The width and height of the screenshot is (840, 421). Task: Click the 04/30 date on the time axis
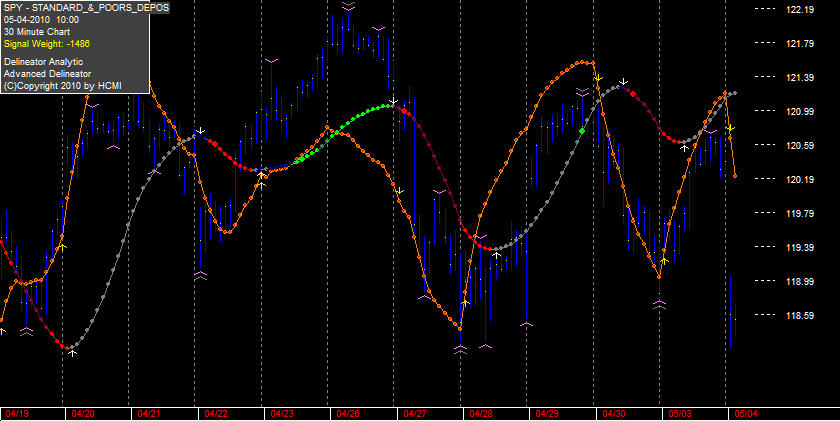click(x=613, y=414)
